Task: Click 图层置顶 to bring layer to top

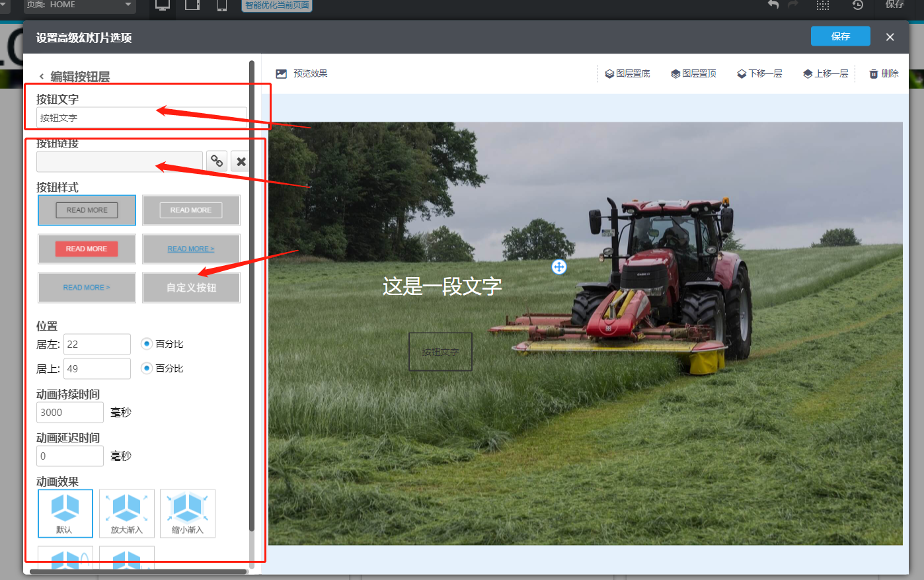Action: tap(693, 73)
